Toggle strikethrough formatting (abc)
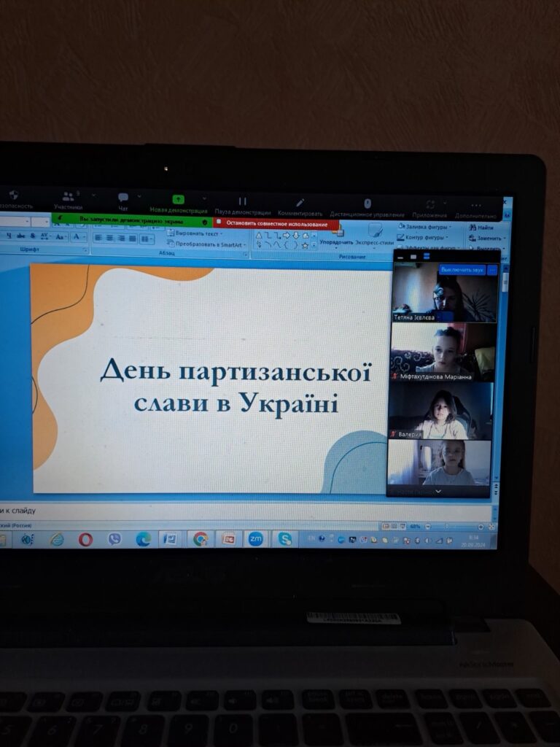 coord(21,236)
